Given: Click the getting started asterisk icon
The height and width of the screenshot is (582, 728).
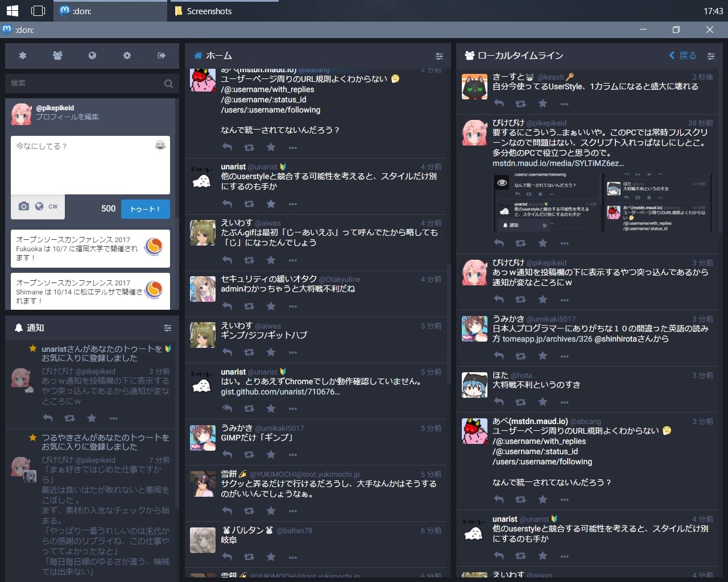Looking at the screenshot, I should [x=23, y=56].
